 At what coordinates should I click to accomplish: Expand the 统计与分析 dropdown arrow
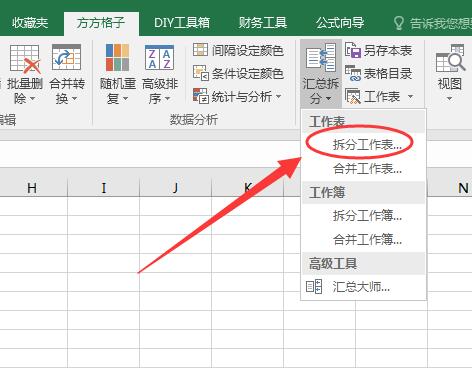pyautogui.click(x=279, y=97)
